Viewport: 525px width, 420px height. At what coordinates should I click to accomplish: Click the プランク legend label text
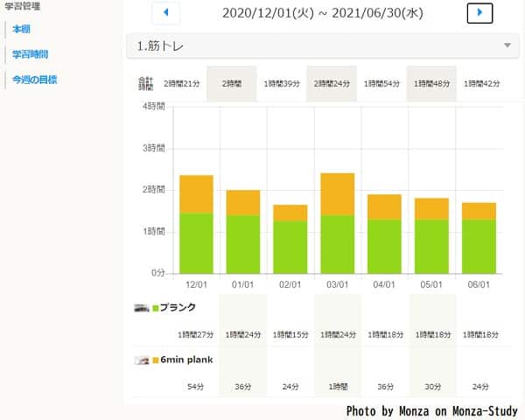(178, 308)
